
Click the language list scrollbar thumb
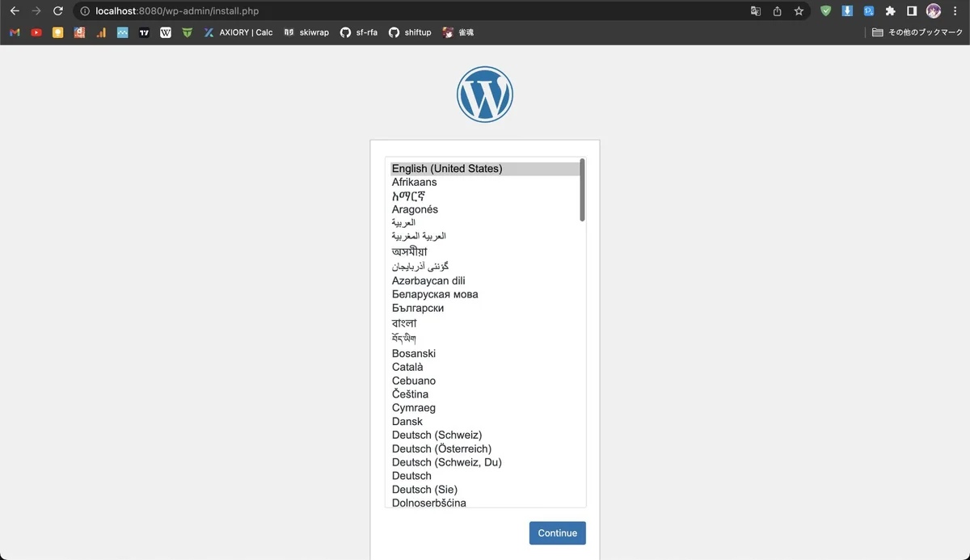tap(582, 190)
